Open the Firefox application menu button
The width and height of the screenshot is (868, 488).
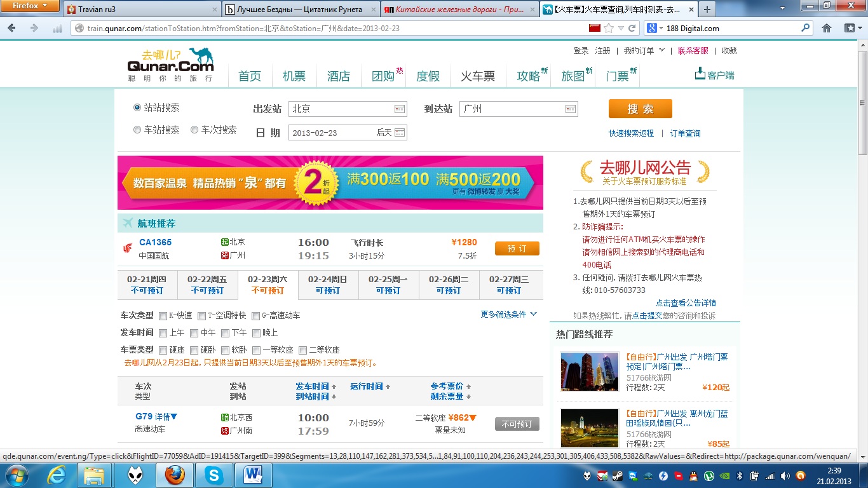31,6
